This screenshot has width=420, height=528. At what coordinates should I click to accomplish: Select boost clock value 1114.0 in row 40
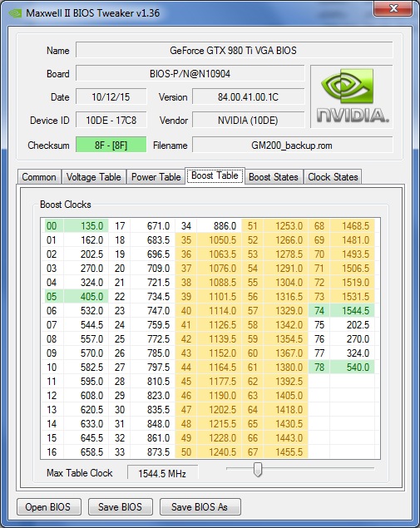220,311
